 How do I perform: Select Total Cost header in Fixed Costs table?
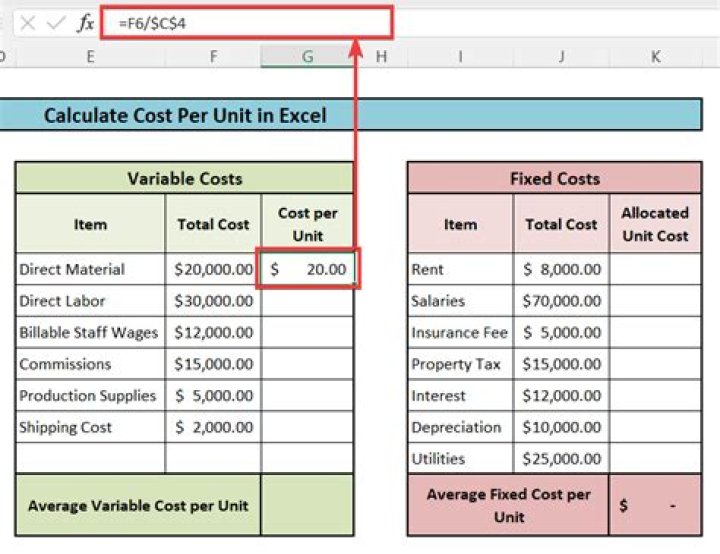pos(561,224)
